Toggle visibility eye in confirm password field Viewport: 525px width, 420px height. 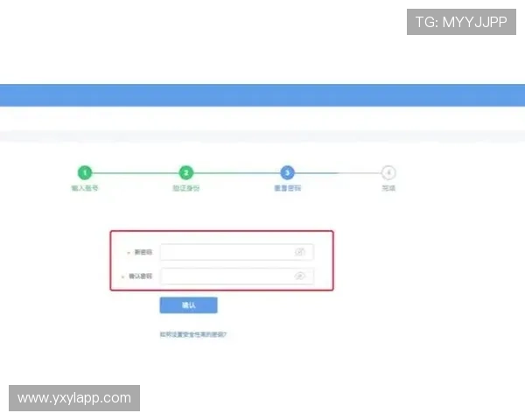pyautogui.click(x=299, y=276)
